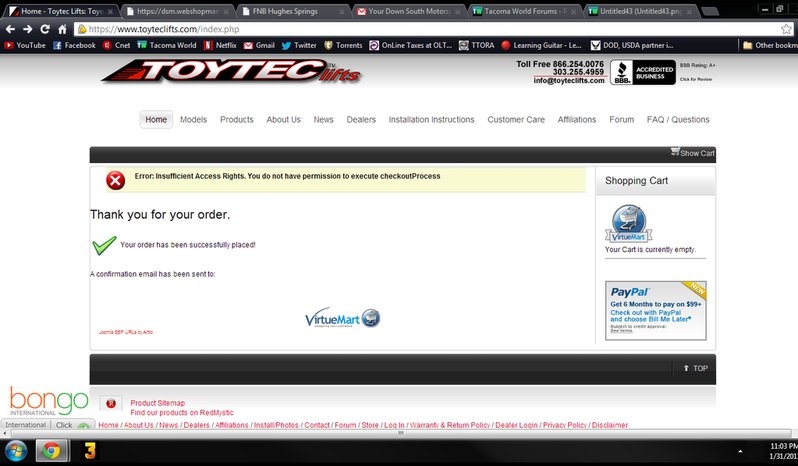Viewport: 798px width, 466px height.
Task: Click the Joomla SEF URLs by Artio link
Action: coord(126,332)
